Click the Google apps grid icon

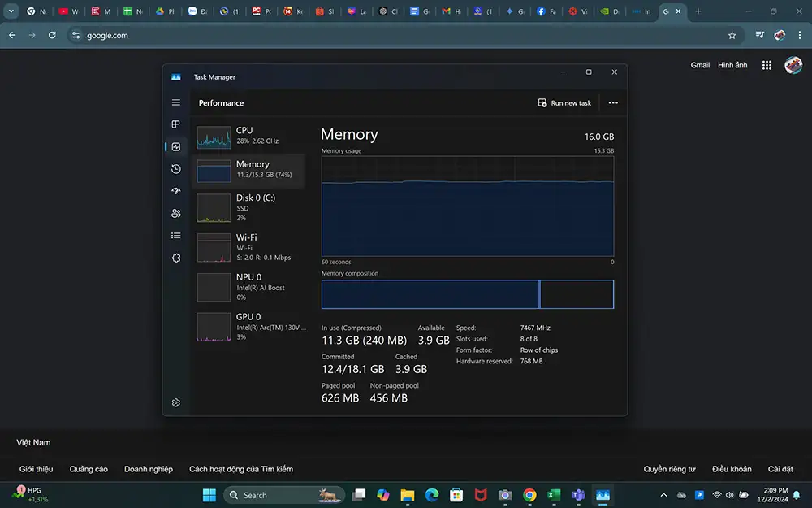pos(767,65)
